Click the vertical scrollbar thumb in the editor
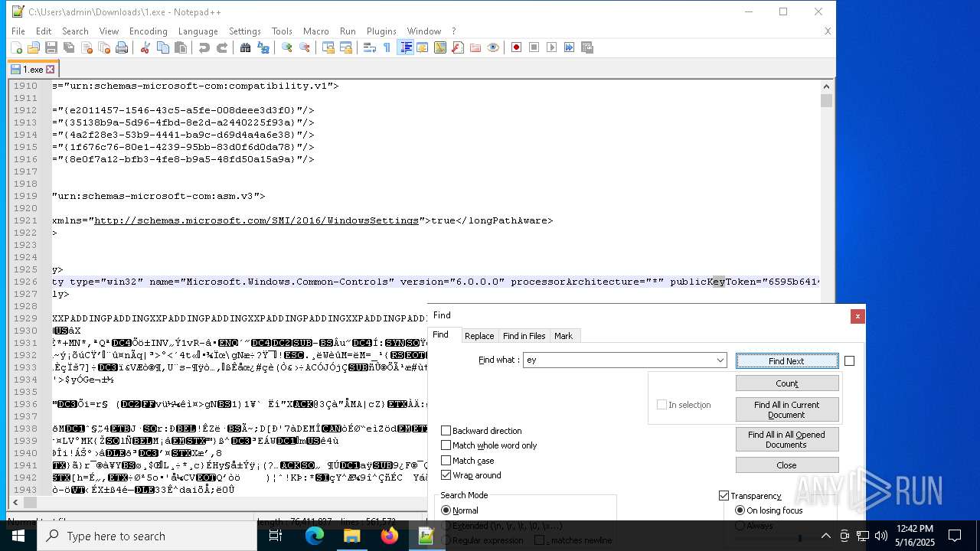Image resolution: width=980 pixels, height=551 pixels. coord(826,101)
